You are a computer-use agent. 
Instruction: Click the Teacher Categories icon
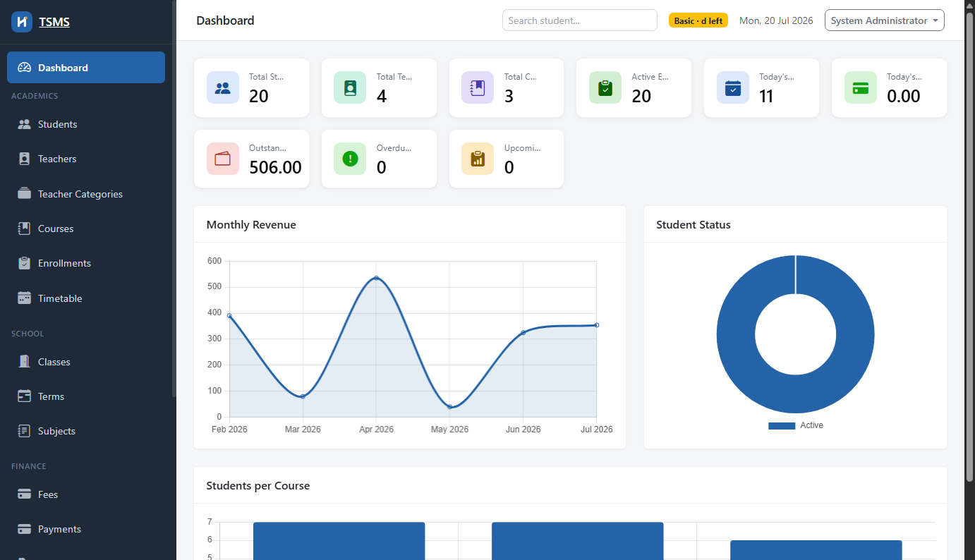(25, 193)
